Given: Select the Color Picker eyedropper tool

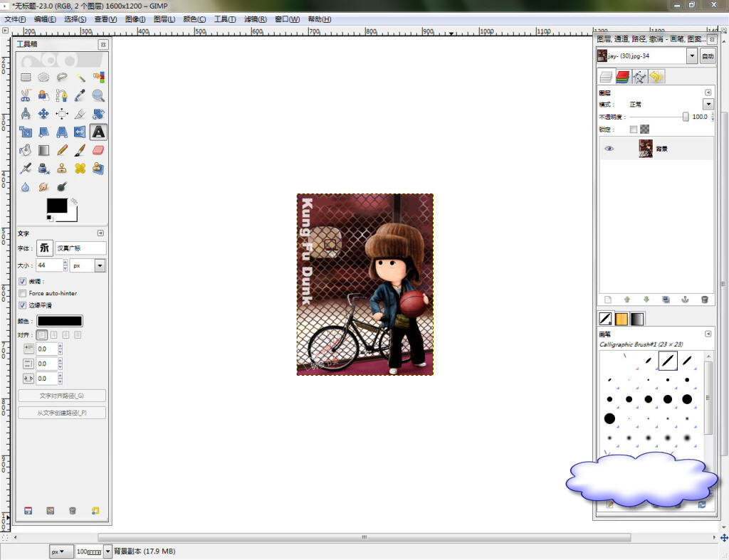Looking at the screenshot, I should pos(80,95).
